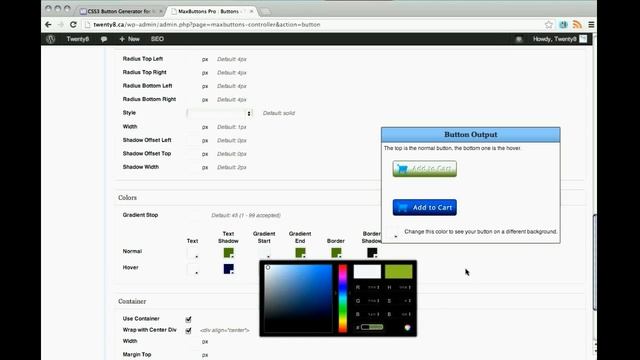Click the Radius Top Left input

coord(193,59)
